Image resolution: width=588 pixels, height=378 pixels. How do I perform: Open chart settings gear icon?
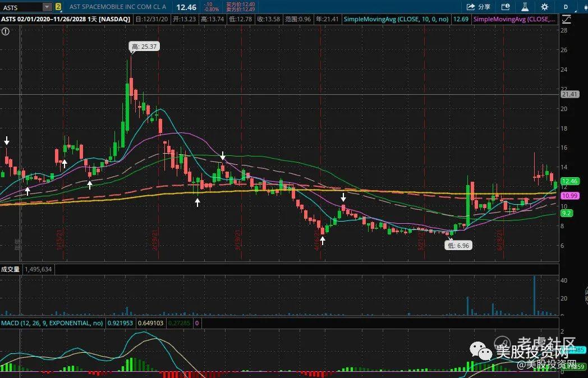coord(544,7)
